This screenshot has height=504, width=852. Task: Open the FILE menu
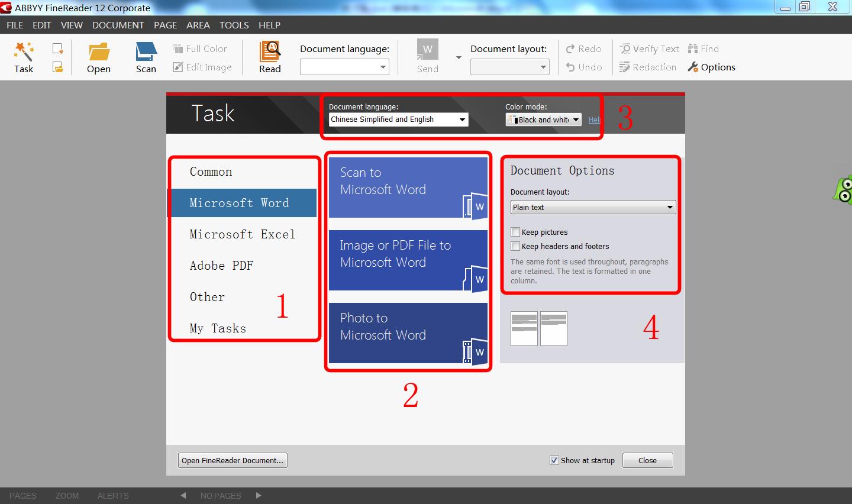15,25
